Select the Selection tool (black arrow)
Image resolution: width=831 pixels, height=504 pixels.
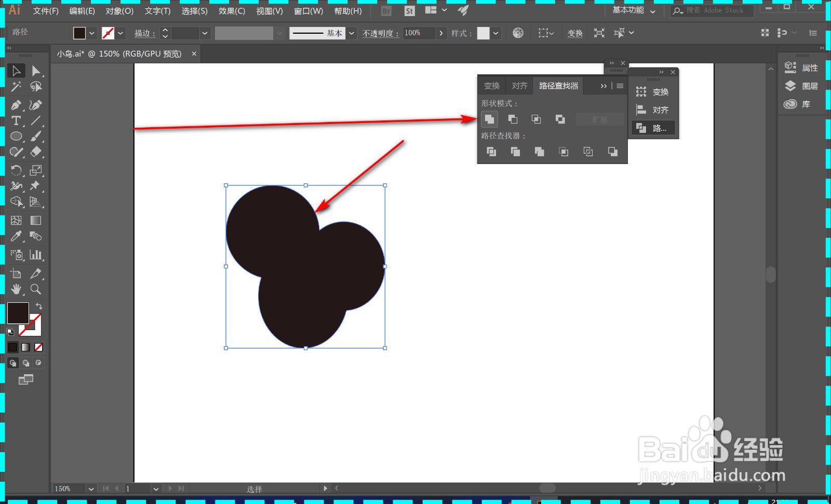pos(16,71)
